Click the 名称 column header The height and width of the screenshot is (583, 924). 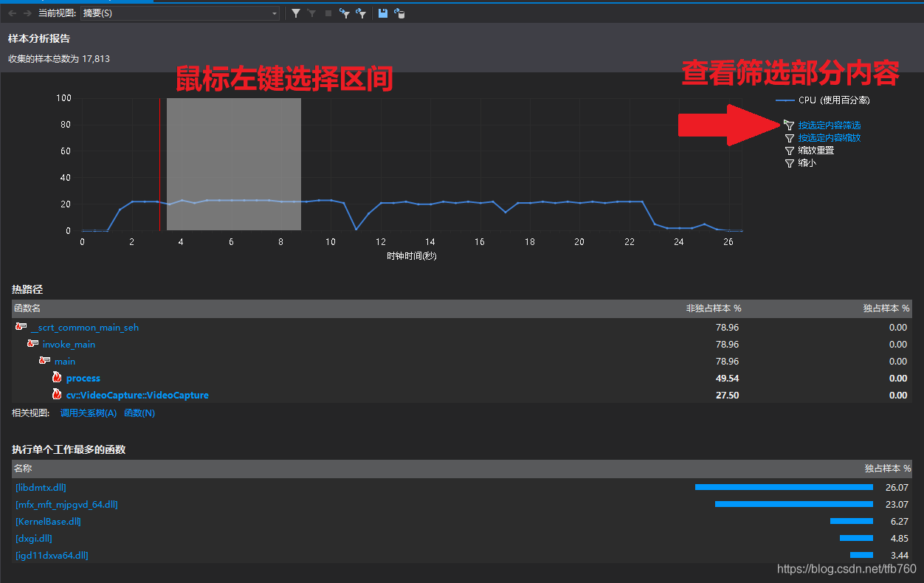pyautogui.click(x=24, y=469)
